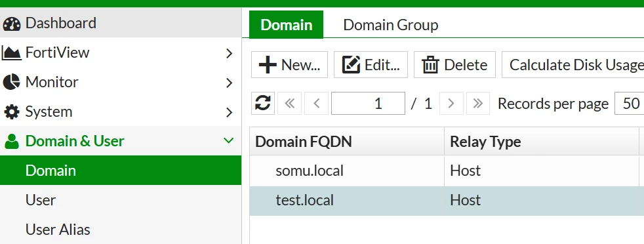The height and width of the screenshot is (244, 644).
Task: Go to first page of records
Action: click(290, 103)
